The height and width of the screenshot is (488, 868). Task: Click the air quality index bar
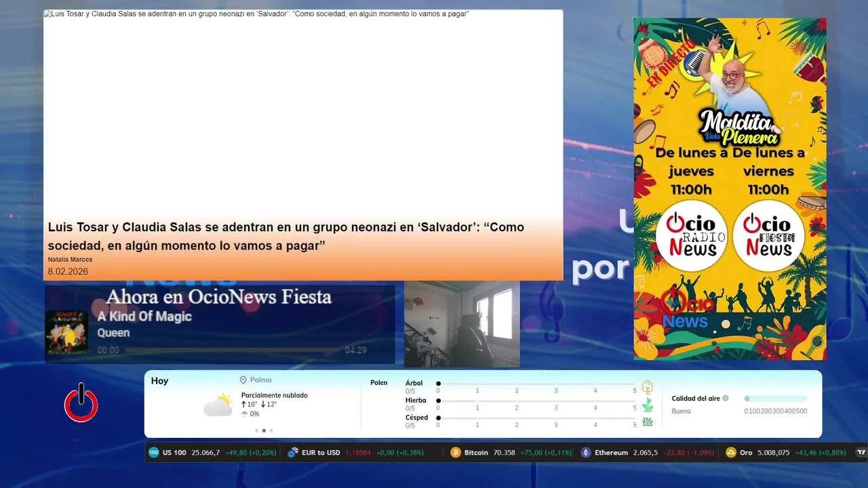pyautogui.click(x=776, y=399)
